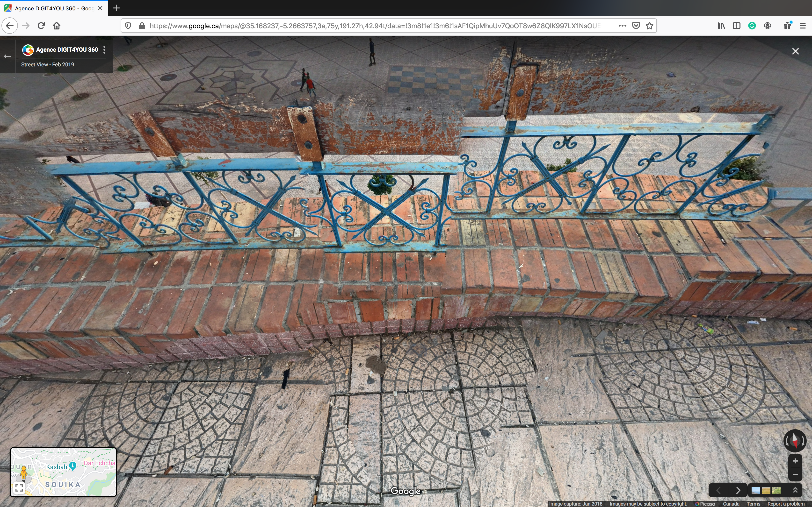Expand the imagery strip with double chevron

(795, 490)
